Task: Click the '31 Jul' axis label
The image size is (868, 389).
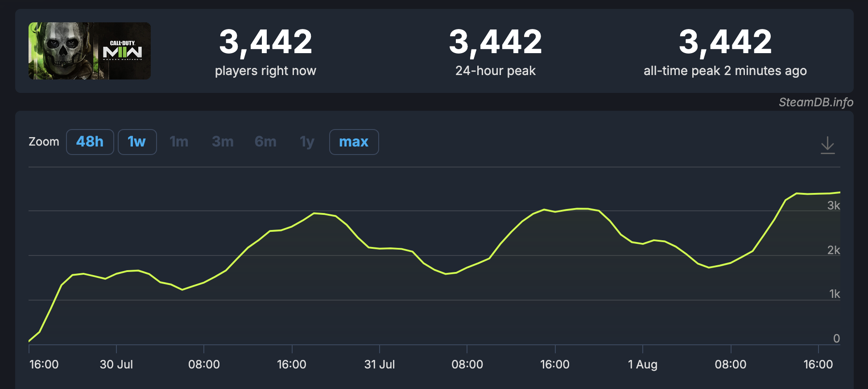Action: click(380, 364)
